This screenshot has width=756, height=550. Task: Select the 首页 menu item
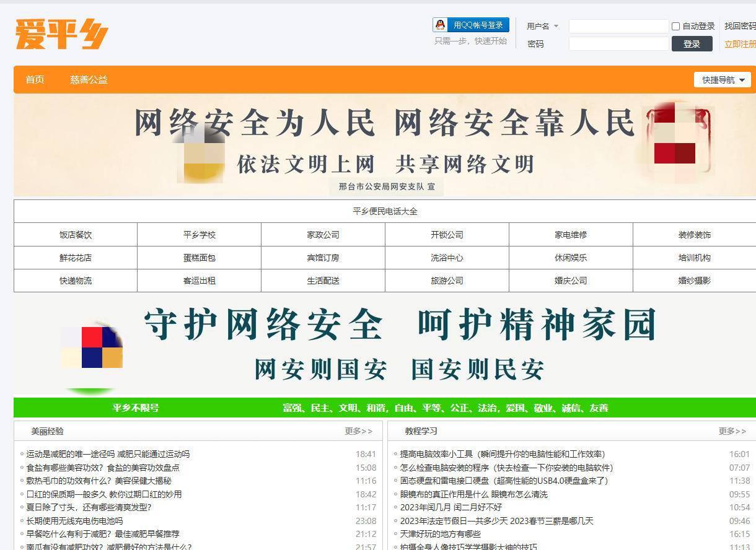click(35, 79)
